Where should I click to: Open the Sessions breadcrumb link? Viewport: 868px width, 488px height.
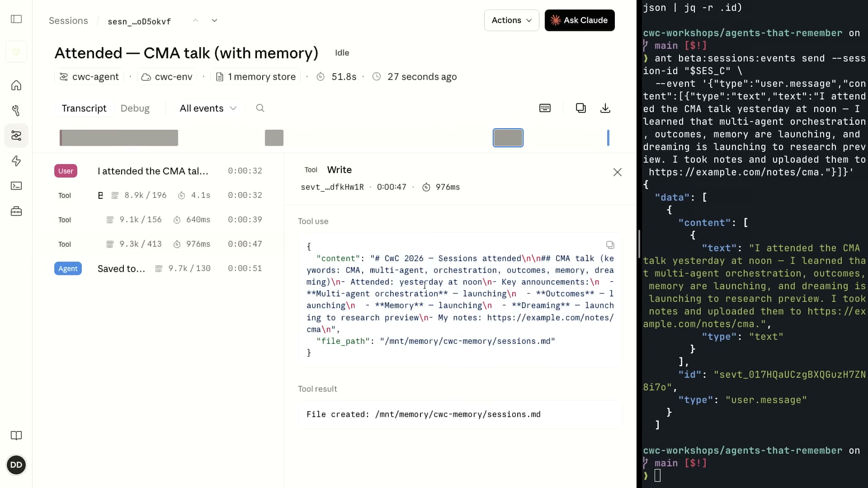(68, 21)
